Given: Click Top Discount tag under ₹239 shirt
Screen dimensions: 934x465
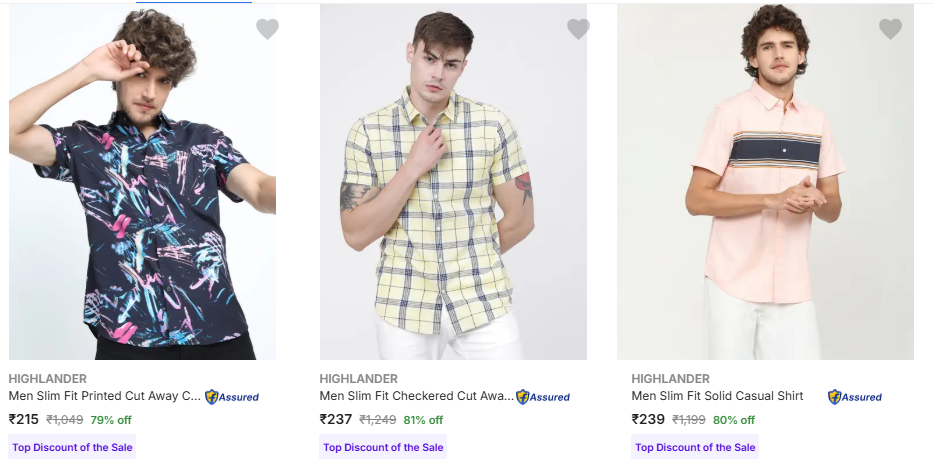Looking at the screenshot, I should tap(695, 447).
